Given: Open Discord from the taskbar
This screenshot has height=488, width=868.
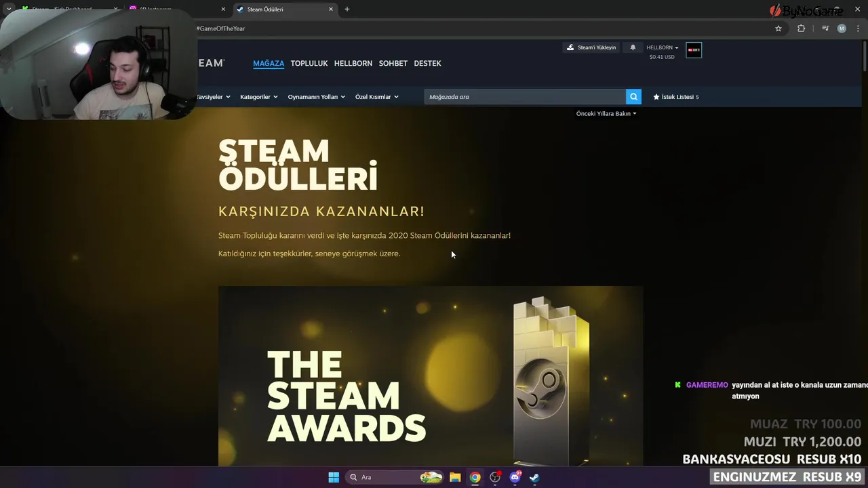Looking at the screenshot, I should tap(515, 477).
